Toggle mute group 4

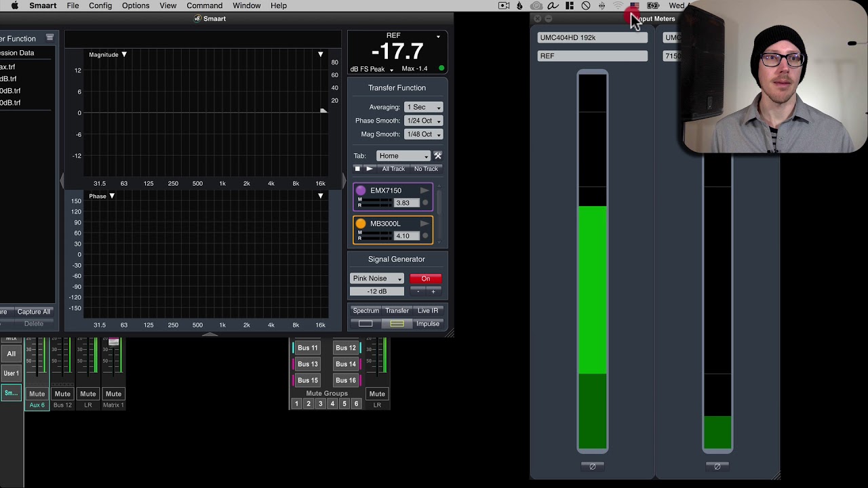(332, 404)
